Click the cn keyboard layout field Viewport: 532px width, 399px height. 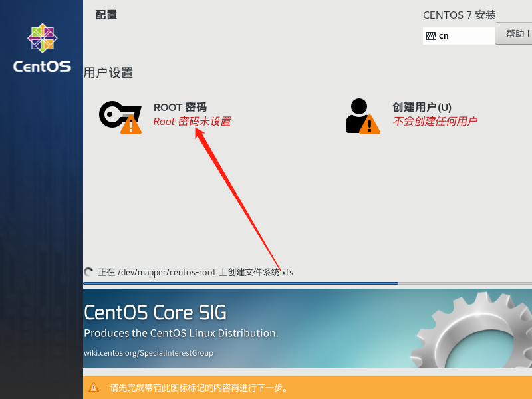pyautogui.click(x=459, y=36)
